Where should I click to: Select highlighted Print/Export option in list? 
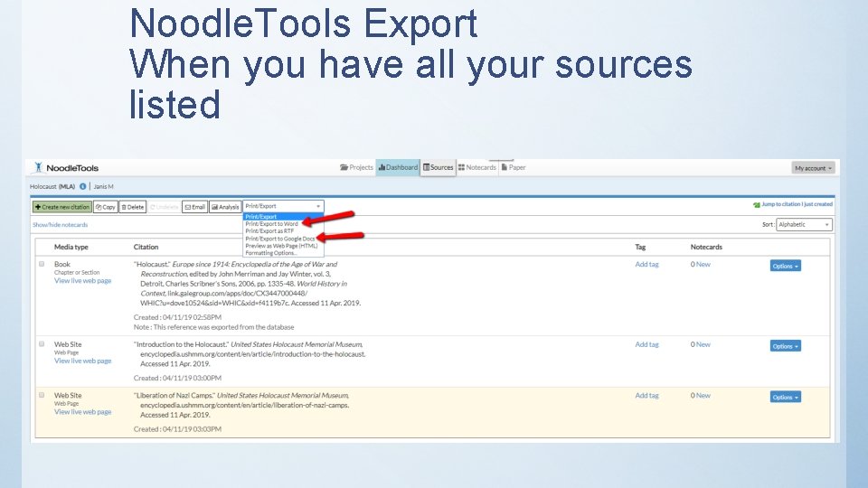[x=283, y=217]
